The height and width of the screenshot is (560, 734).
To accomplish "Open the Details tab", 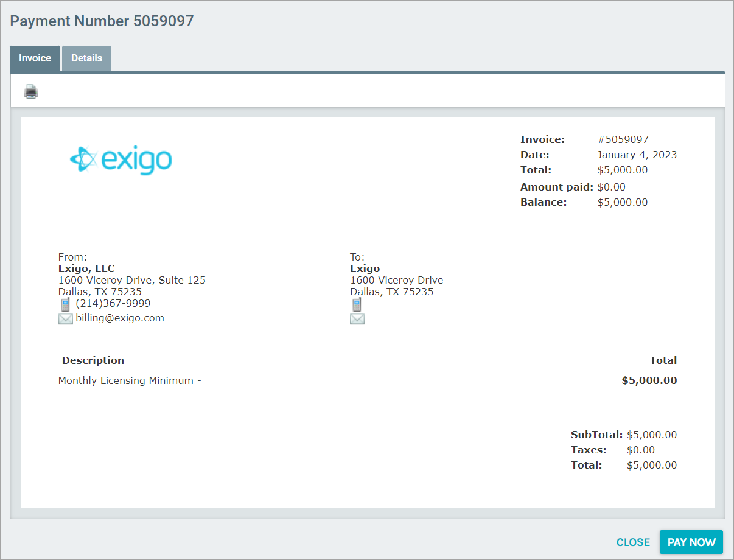I will pos(86,58).
